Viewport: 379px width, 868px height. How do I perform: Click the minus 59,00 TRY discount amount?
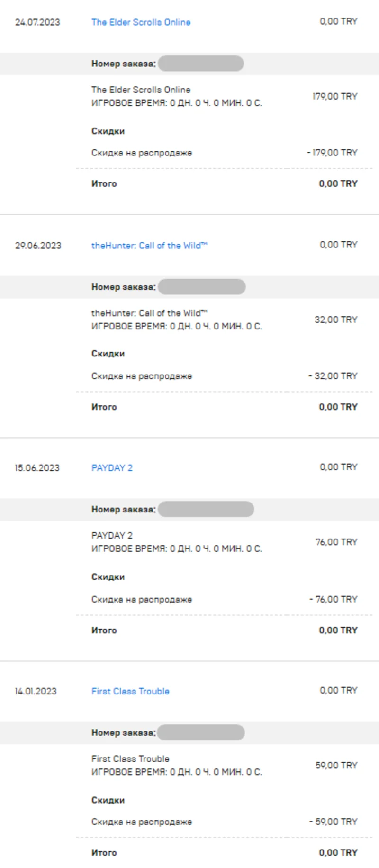pos(334,822)
